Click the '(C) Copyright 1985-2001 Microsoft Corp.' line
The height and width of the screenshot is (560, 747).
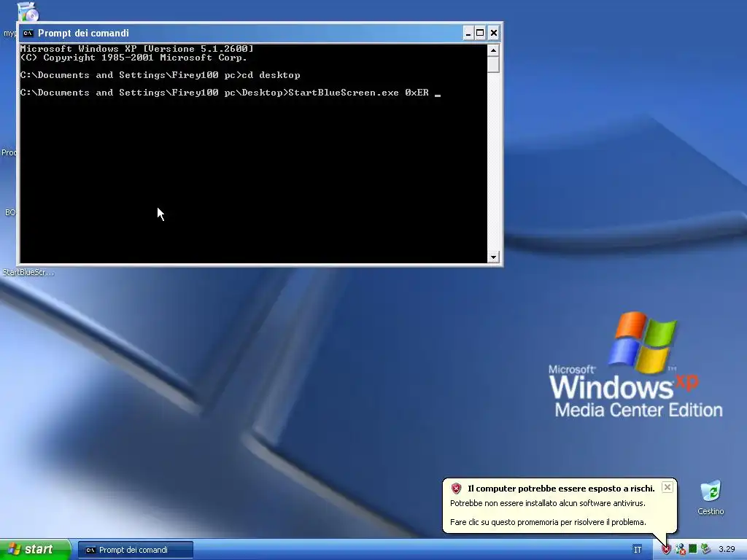click(134, 58)
